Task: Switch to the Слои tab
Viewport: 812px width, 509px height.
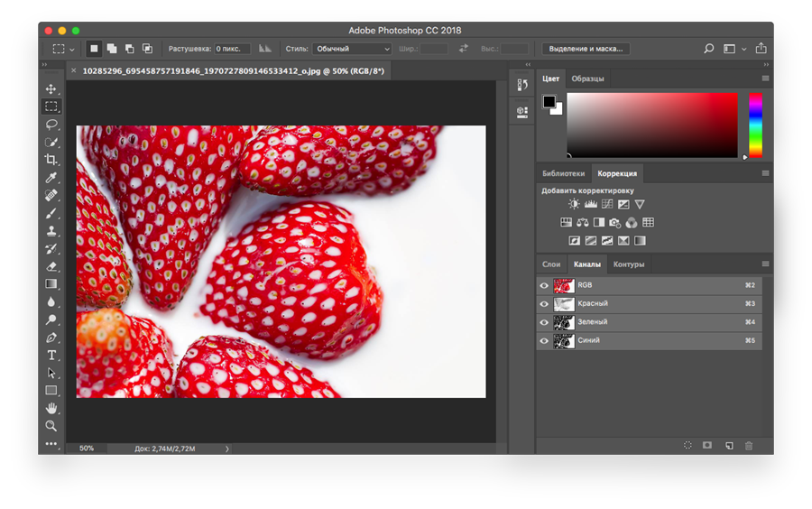Action: 551,264
